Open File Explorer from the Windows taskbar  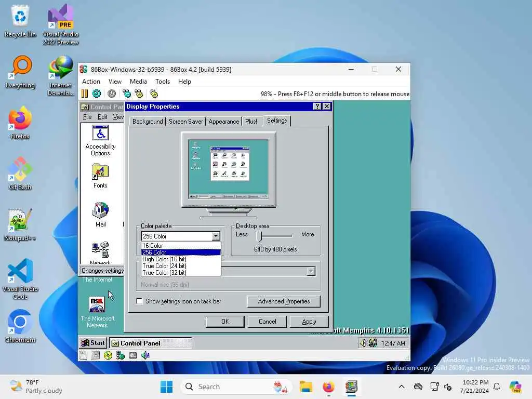click(305, 387)
